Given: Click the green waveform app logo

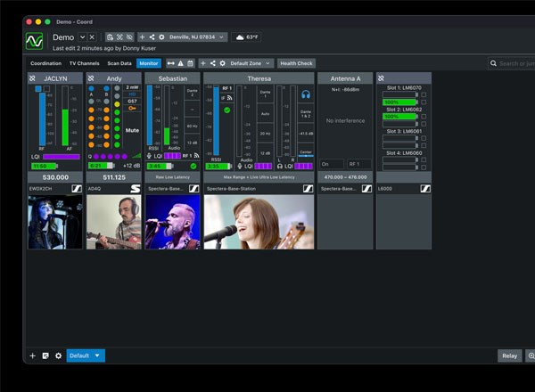Looking at the screenshot, I should click(x=34, y=41).
